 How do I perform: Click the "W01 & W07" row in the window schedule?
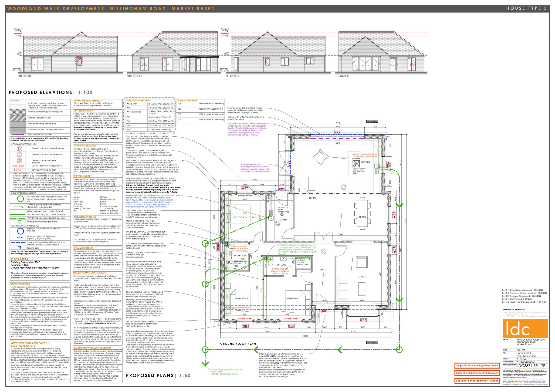(150, 104)
